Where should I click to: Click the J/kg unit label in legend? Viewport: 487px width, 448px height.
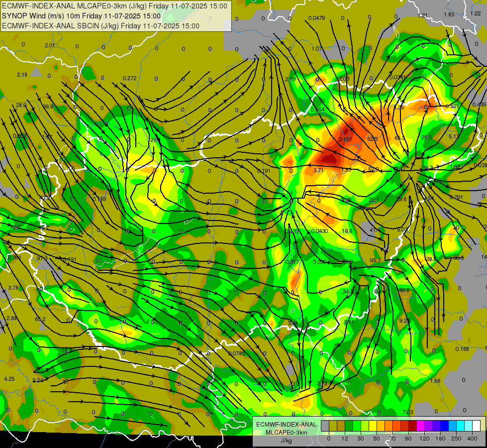point(286,441)
